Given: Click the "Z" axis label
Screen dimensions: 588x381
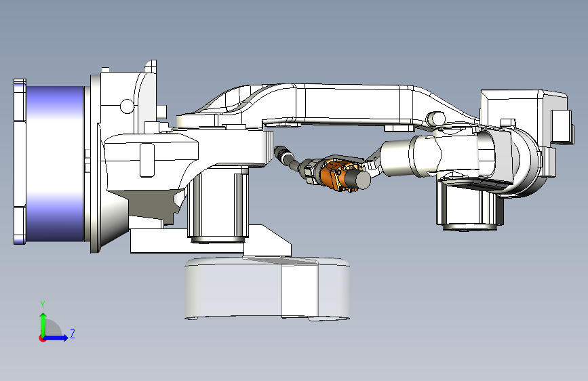Looking at the screenshot, I should tap(73, 334).
